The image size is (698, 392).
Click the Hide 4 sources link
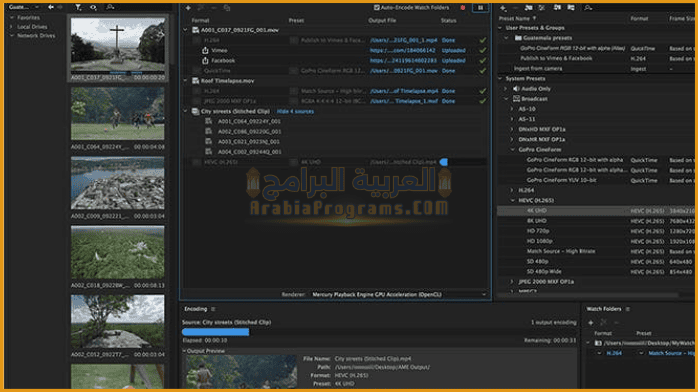pyautogui.click(x=295, y=111)
